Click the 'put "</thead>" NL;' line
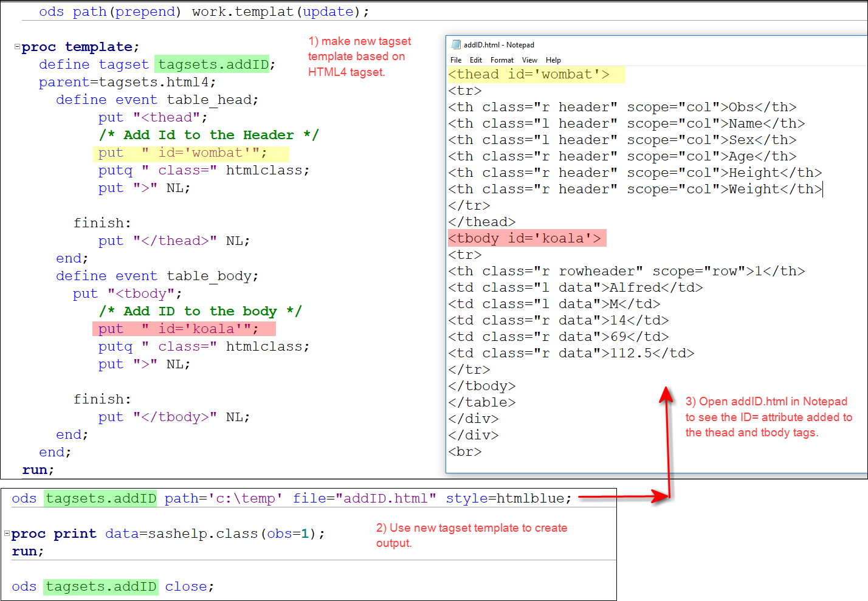The width and height of the screenshot is (868, 601). pos(174,241)
